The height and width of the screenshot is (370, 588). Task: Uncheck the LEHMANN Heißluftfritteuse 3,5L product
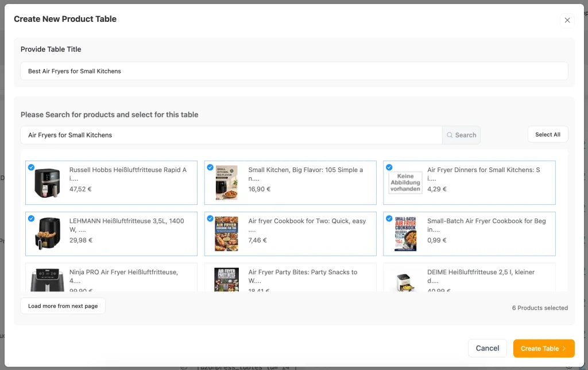tap(32, 219)
